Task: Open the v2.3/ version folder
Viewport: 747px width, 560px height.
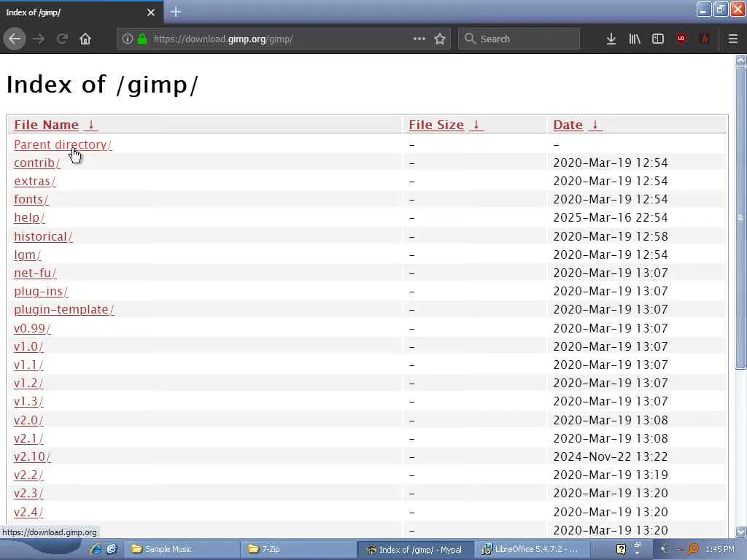Action: (28, 494)
